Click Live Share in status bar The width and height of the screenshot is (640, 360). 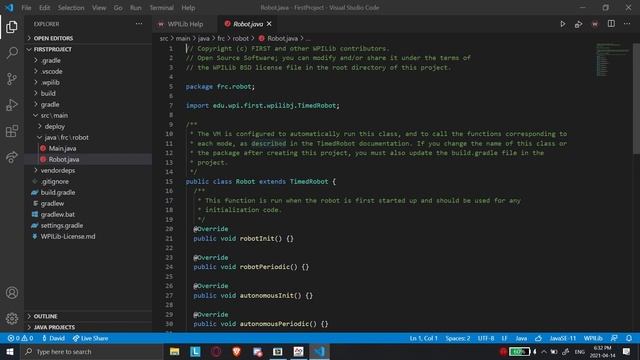tap(91, 338)
